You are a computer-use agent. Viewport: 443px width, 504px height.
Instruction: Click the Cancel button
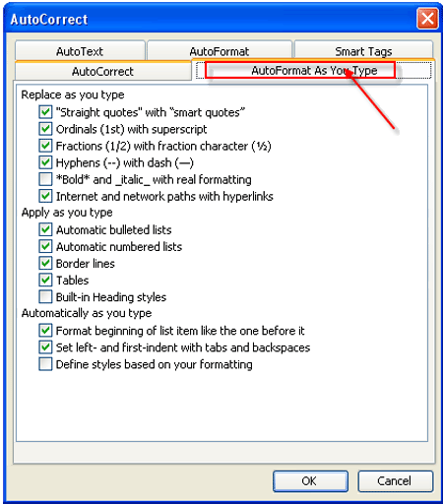coord(395,481)
